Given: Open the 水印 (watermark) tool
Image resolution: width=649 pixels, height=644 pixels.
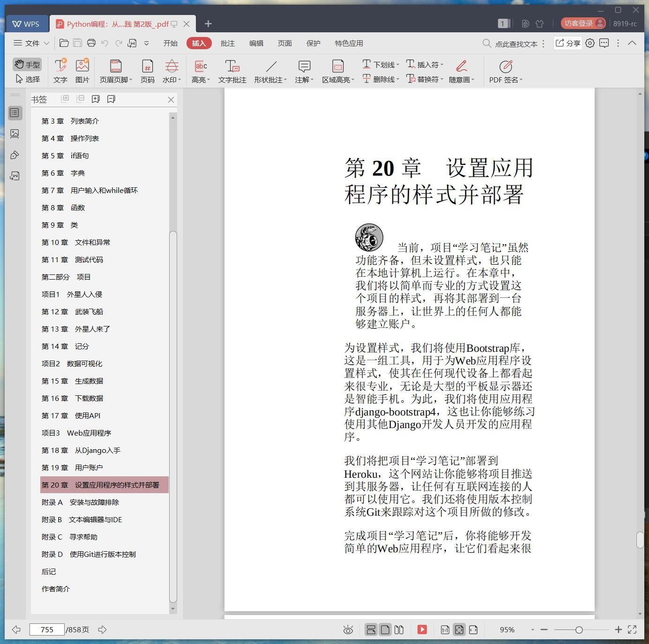Looking at the screenshot, I should pyautogui.click(x=171, y=71).
